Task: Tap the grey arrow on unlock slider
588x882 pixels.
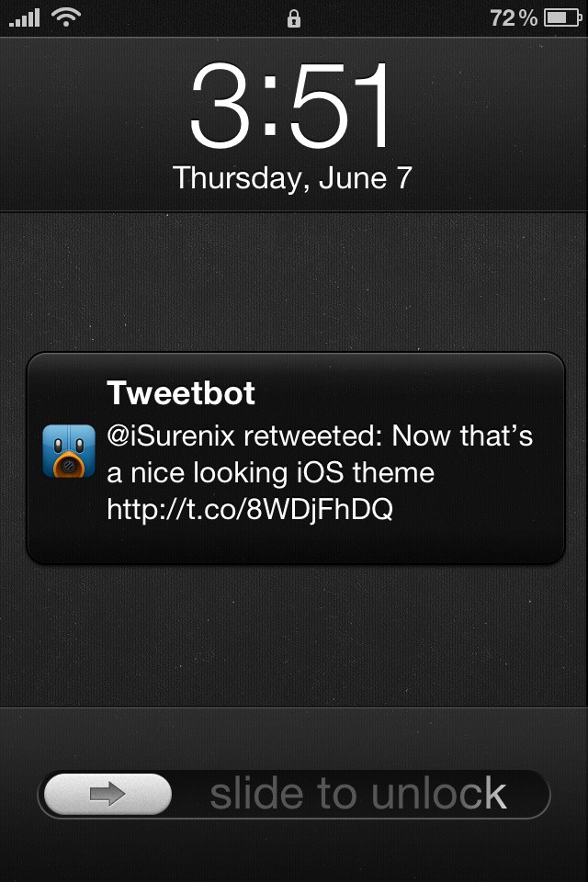Action: click(107, 794)
